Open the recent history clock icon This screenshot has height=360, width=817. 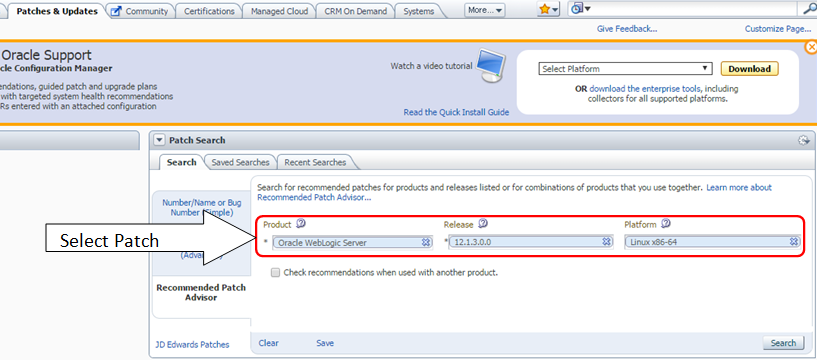577,9
